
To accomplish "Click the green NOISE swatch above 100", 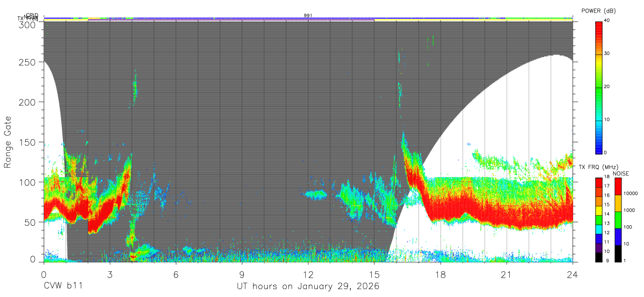I will click(618, 219).
